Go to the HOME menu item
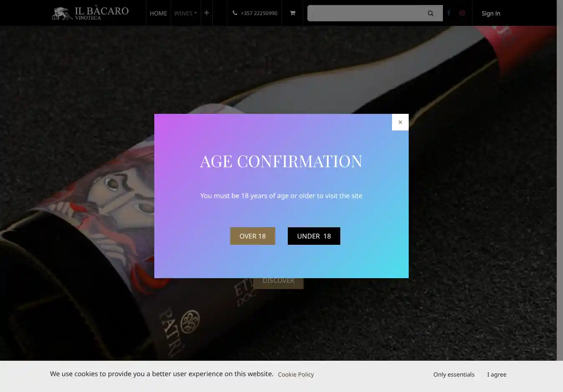The image size is (563, 392). tap(158, 13)
